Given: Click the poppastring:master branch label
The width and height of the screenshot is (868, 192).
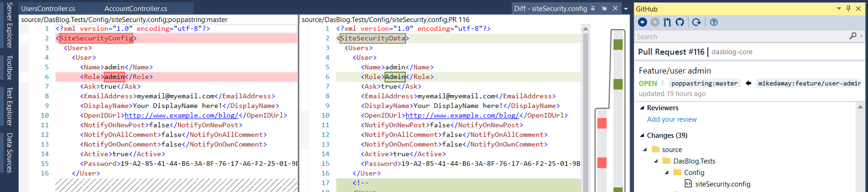Looking at the screenshot, I should coord(704,83).
